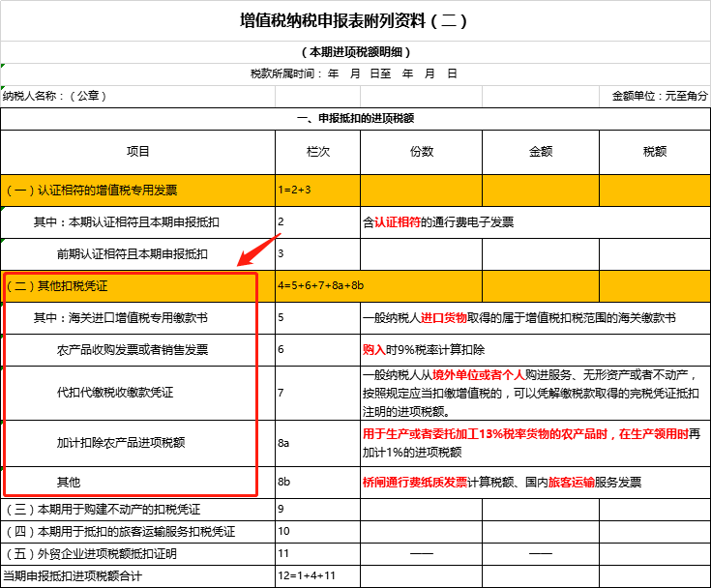
Task: Click the 纳税人名称：（公章） cell
Action: [137, 96]
